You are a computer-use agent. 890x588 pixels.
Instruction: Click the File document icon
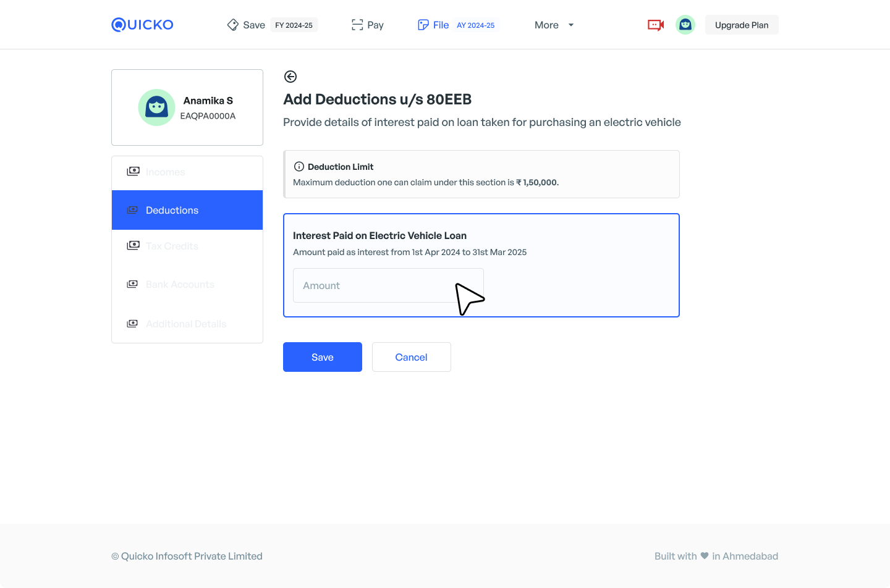[x=423, y=25]
